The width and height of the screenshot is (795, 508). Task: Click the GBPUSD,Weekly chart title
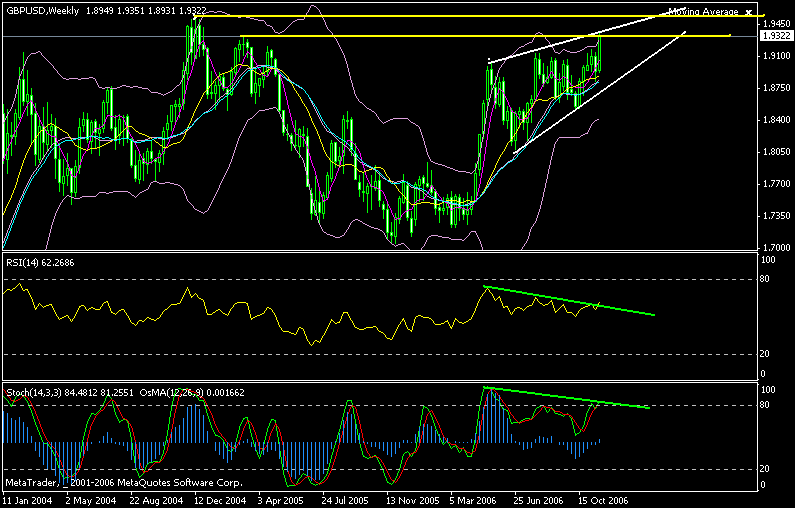(42, 11)
